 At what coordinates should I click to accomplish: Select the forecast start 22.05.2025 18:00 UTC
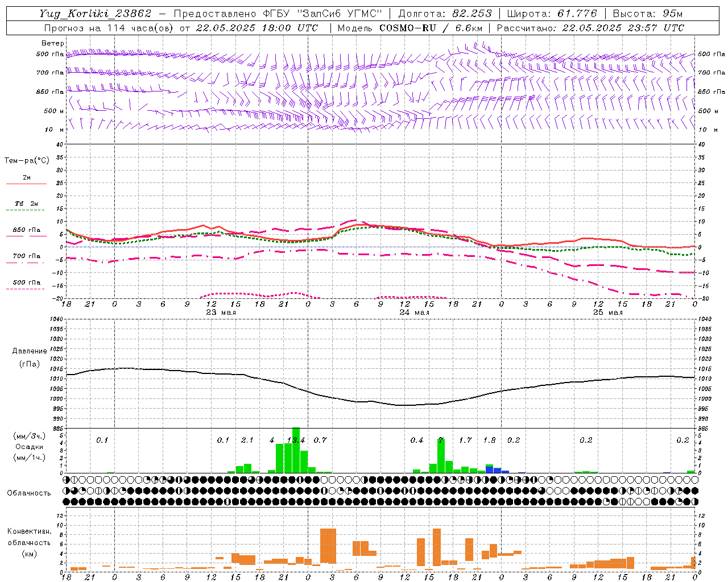[257, 28]
